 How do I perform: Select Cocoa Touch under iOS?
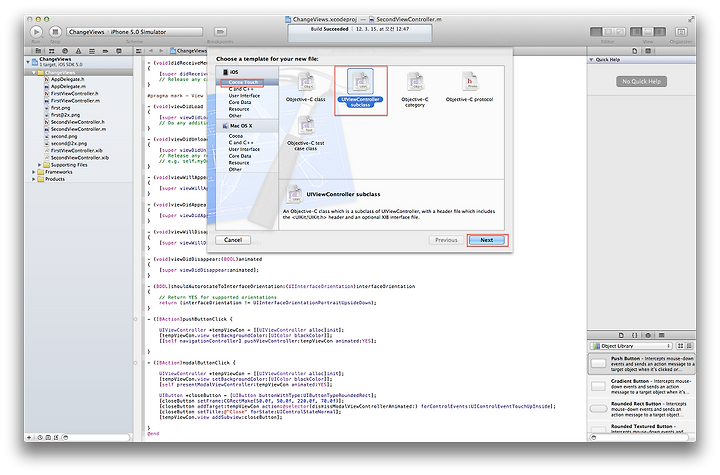click(x=243, y=82)
